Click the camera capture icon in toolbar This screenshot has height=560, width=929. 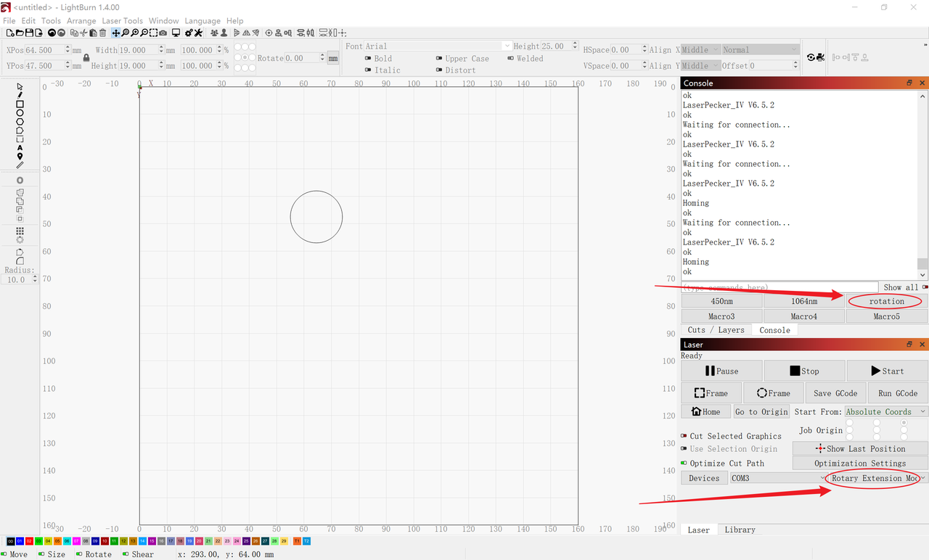click(x=163, y=33)
